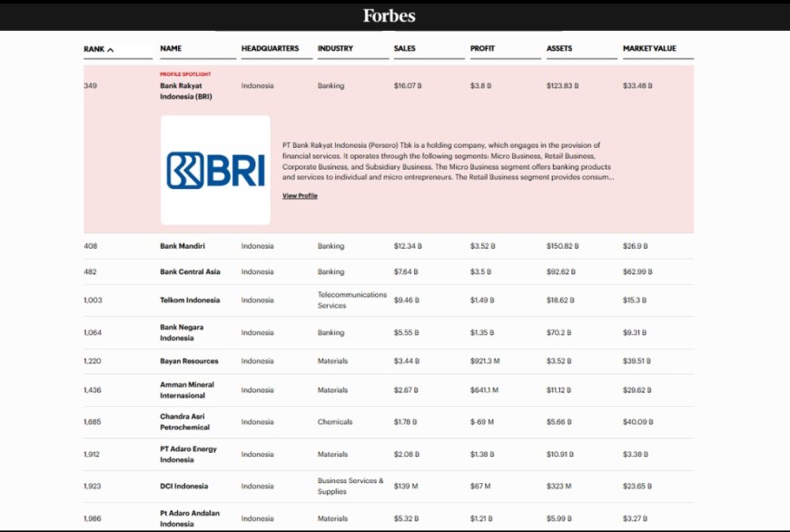Screen dimensions: 790x532
Task: Open the View Profile link for BRI
Action: (x=300, y=195)
